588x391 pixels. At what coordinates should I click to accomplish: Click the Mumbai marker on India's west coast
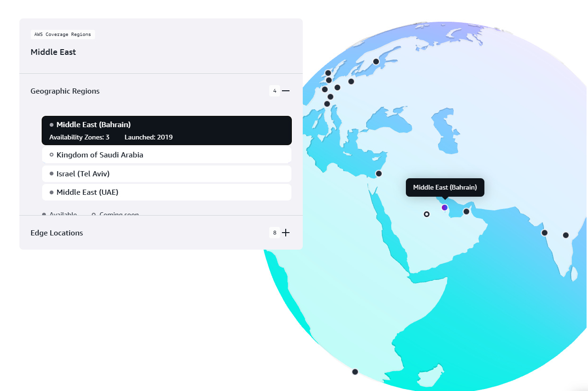[544, 233]
